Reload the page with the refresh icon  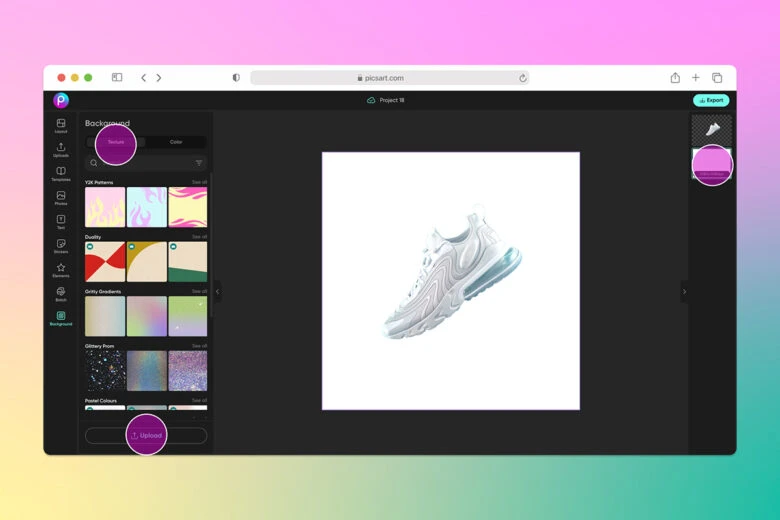tap(522, 78)
